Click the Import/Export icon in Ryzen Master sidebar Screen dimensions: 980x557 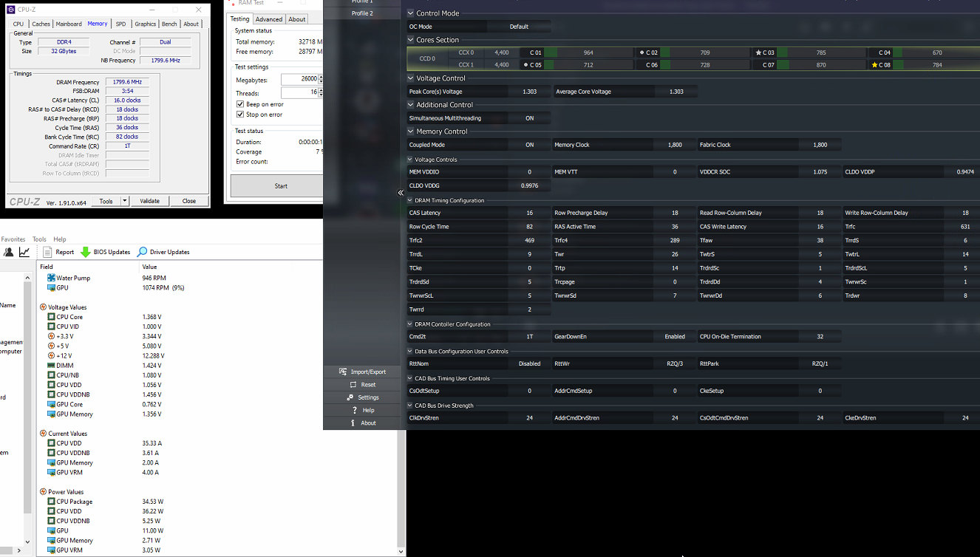click(x=343, y=372)
